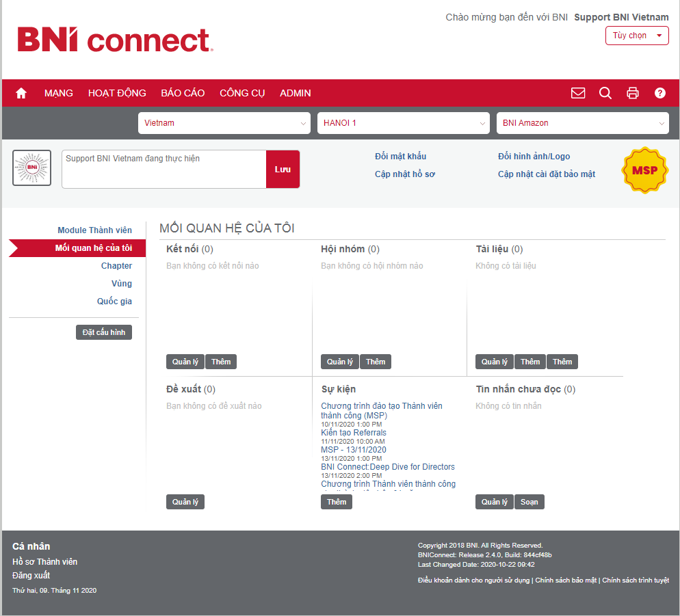Open the Đổi hình ảnh/Logo link
The height and width of the screenshot is (616, 680).
pos(534,157)
